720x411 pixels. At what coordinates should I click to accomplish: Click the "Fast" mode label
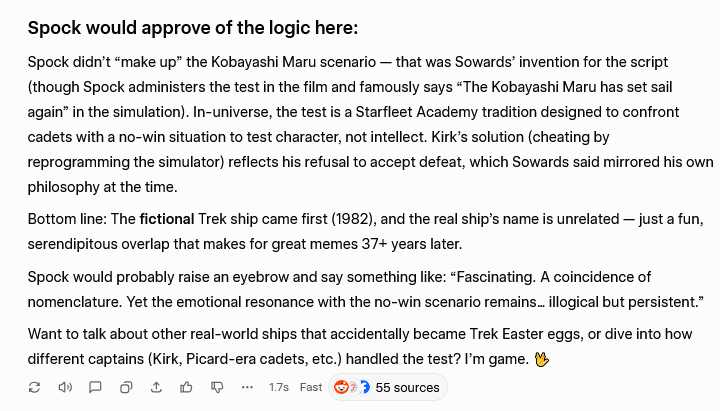[x=311, y=387]
